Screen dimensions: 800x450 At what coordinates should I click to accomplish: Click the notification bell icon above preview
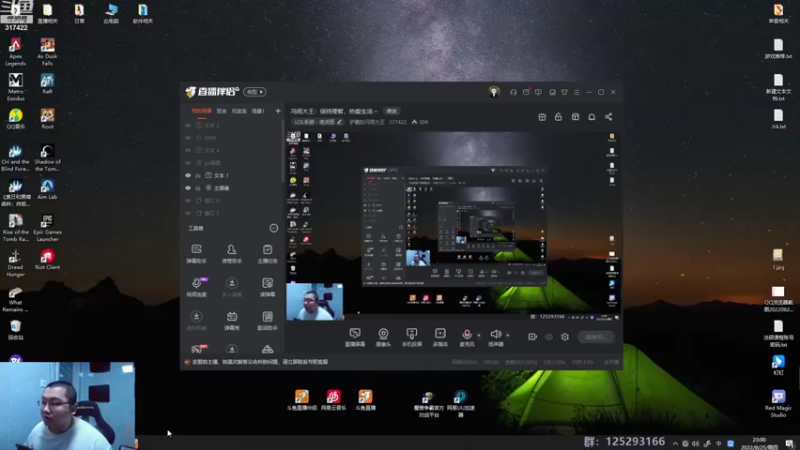click(x=591, y=117)
